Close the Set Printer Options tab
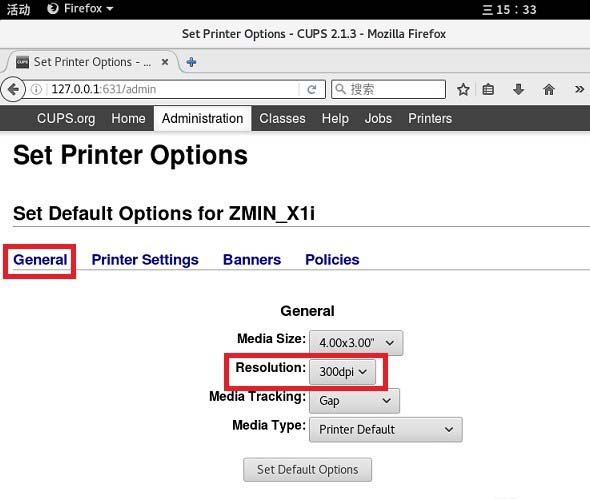 point(165,62)
